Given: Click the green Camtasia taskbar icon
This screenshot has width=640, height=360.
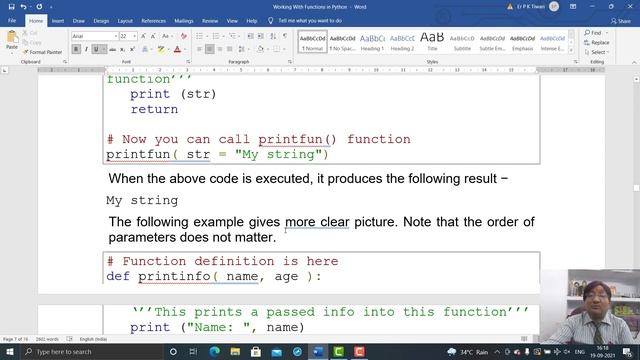Looking at the screenshot, I should click(x=338, y=351).
